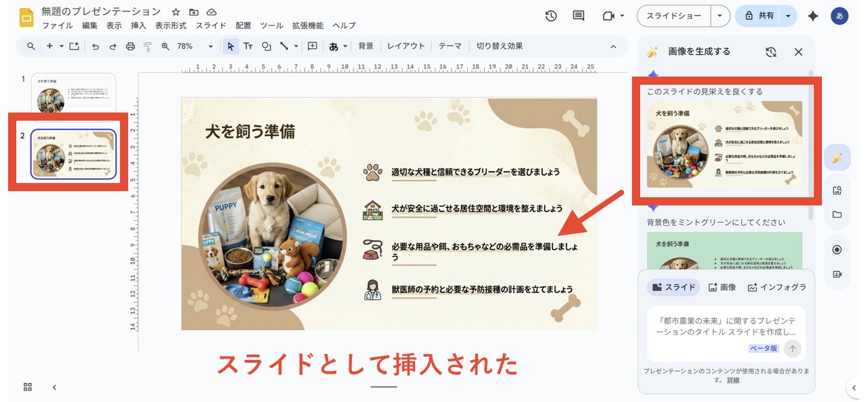This screenshot has height=402, width=868.
Task: Select the image generation icon in the side rail
Action: coord(837,157)
